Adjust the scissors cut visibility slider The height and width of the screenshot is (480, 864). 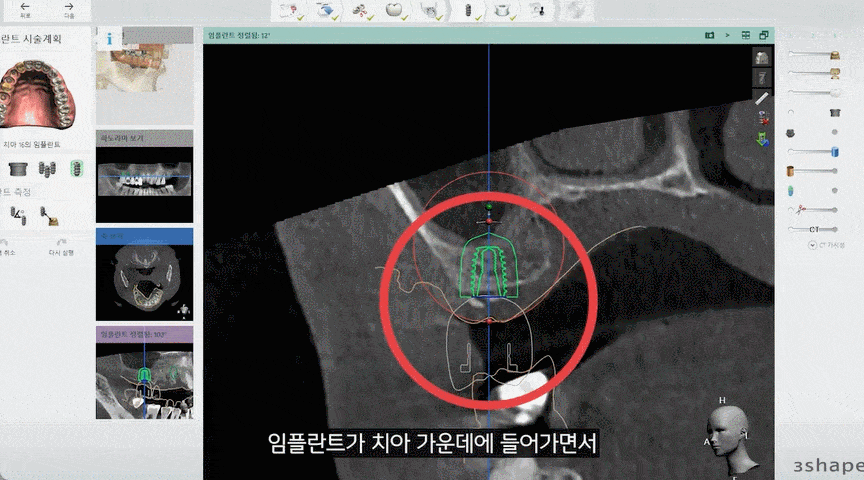pyautogui.click(x=814, y=210)
